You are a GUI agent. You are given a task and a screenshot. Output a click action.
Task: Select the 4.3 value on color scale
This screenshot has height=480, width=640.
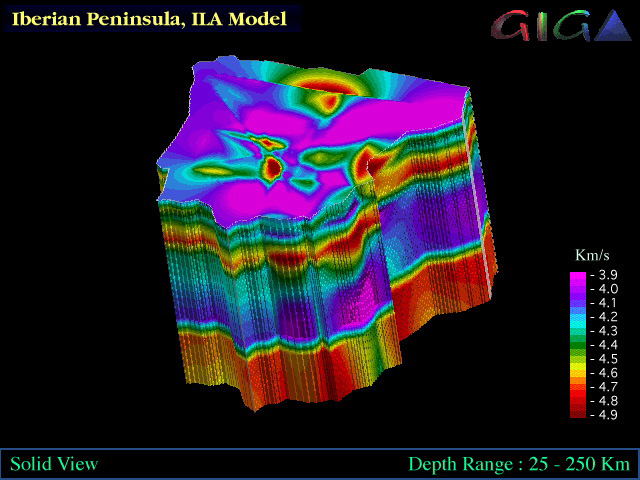coord(608,331)
